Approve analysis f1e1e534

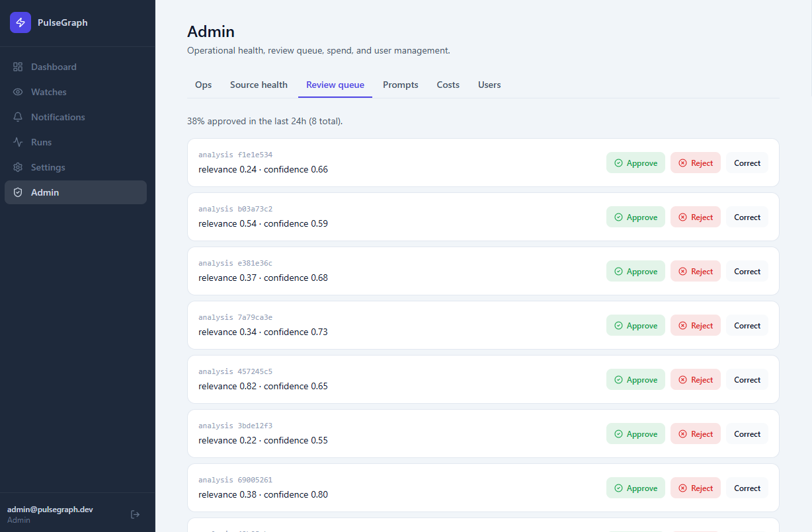coord(635,163)
